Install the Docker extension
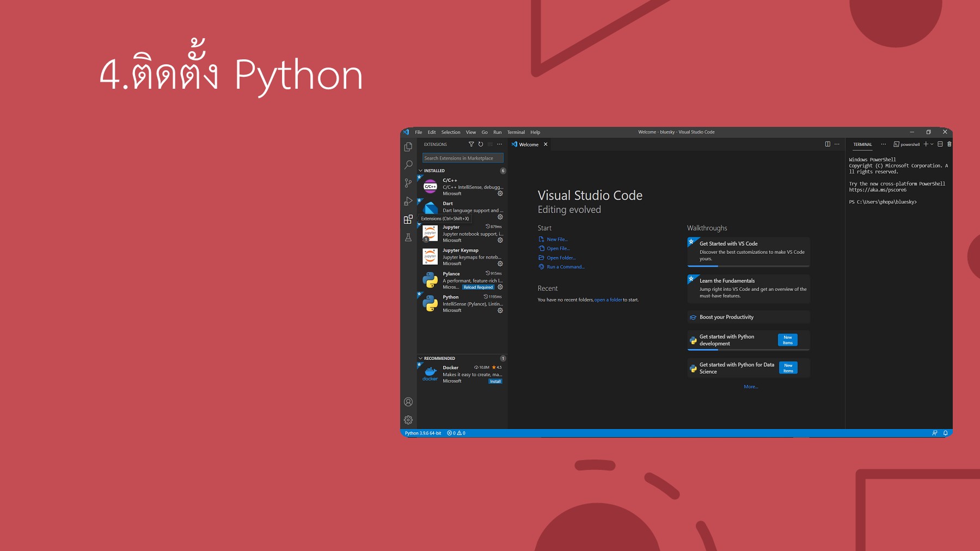The image size is (980, 551). click(495, 381)
